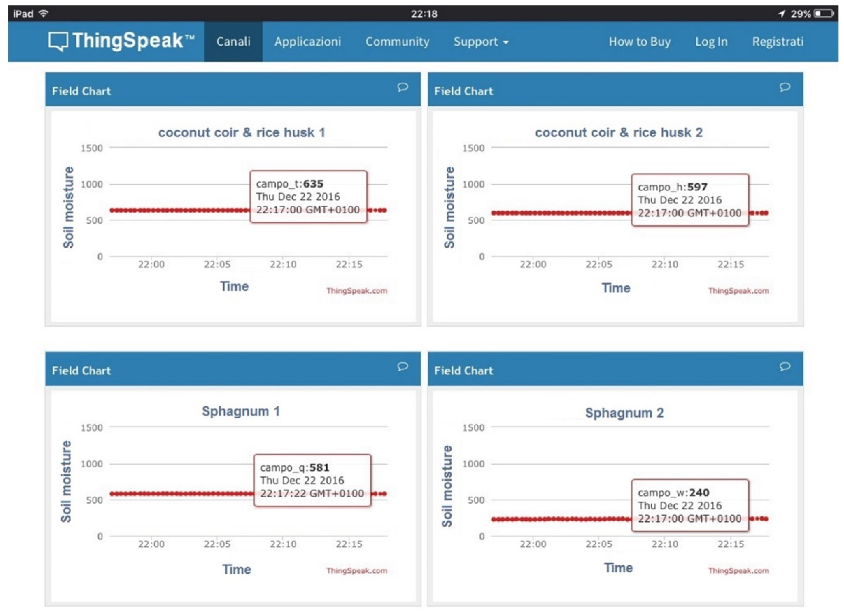Click first data point on Sphagnum 2 line

494,519
